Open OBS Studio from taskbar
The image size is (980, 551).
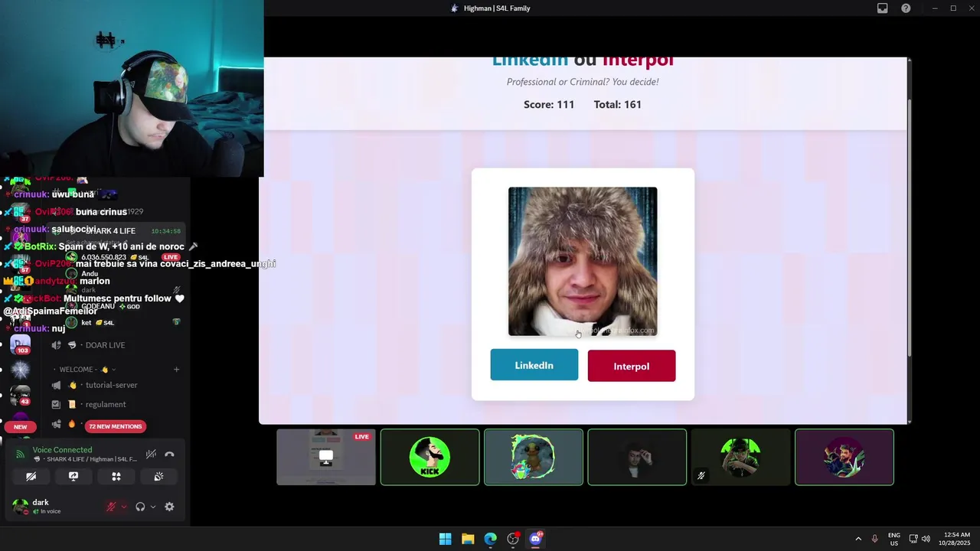tap(513, 539)
